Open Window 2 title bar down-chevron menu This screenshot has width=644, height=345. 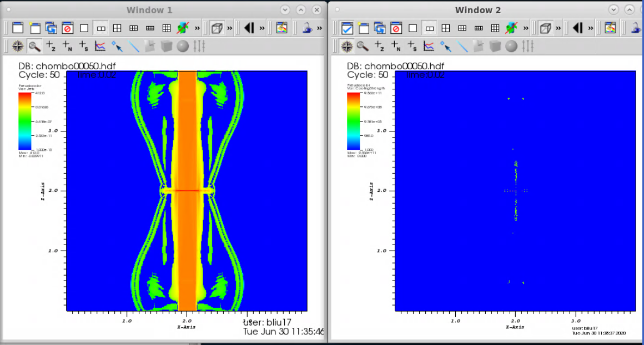(613, 10)
